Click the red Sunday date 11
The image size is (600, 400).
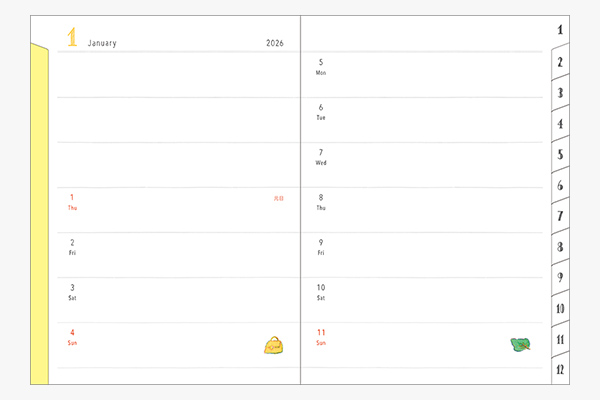pos(321,336)
